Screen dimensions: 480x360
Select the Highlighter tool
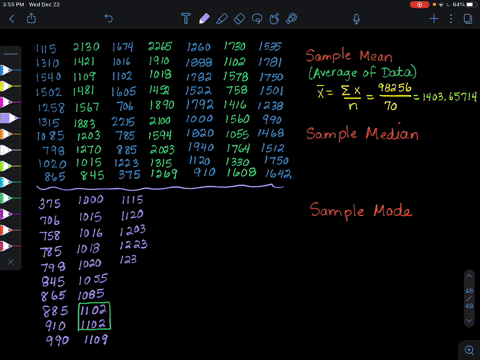(222, 19)
